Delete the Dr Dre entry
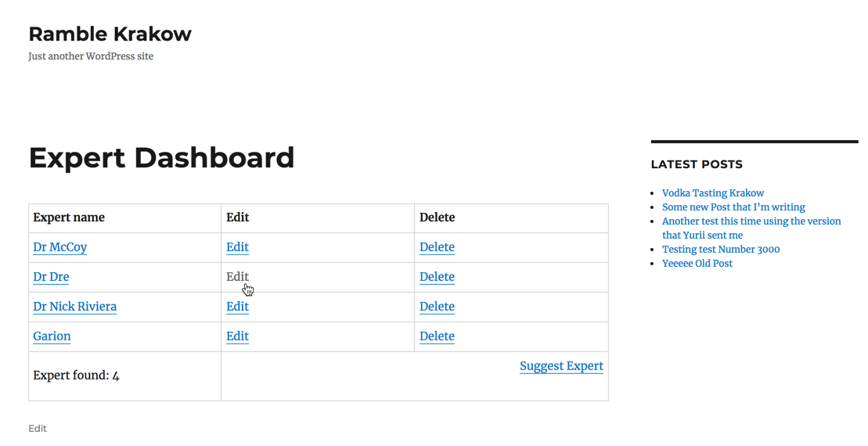The width and height of the screenshot is (868, 446). [x=437, y=277]
